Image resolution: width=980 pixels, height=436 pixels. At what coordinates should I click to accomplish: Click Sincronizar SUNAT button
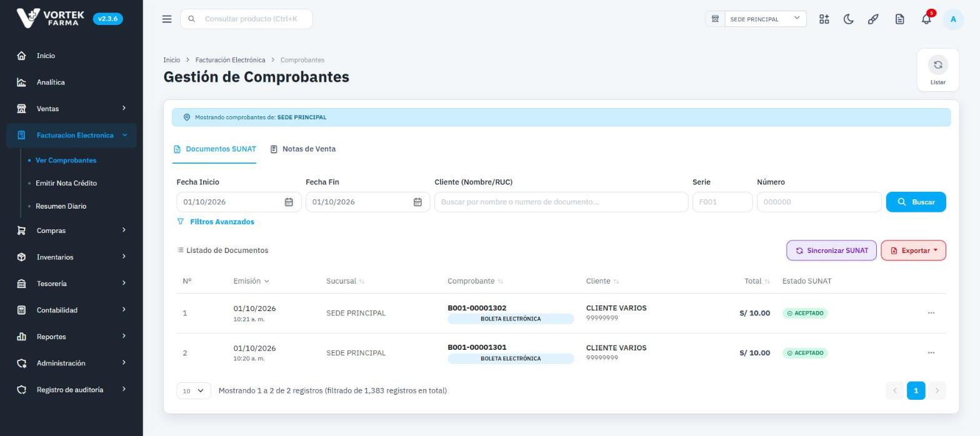pos(831,250)
